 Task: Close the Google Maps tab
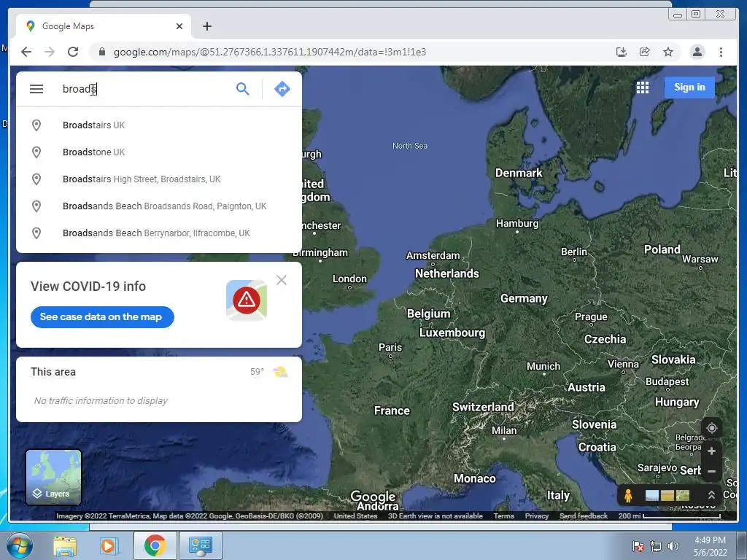[x=179, y=26]
